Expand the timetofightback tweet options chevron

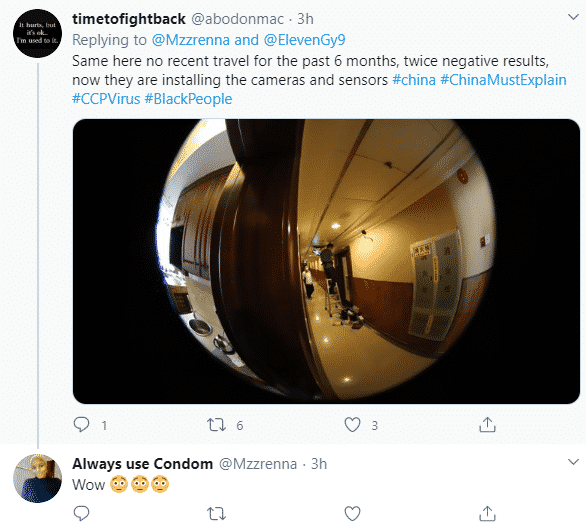coord(573,17)
